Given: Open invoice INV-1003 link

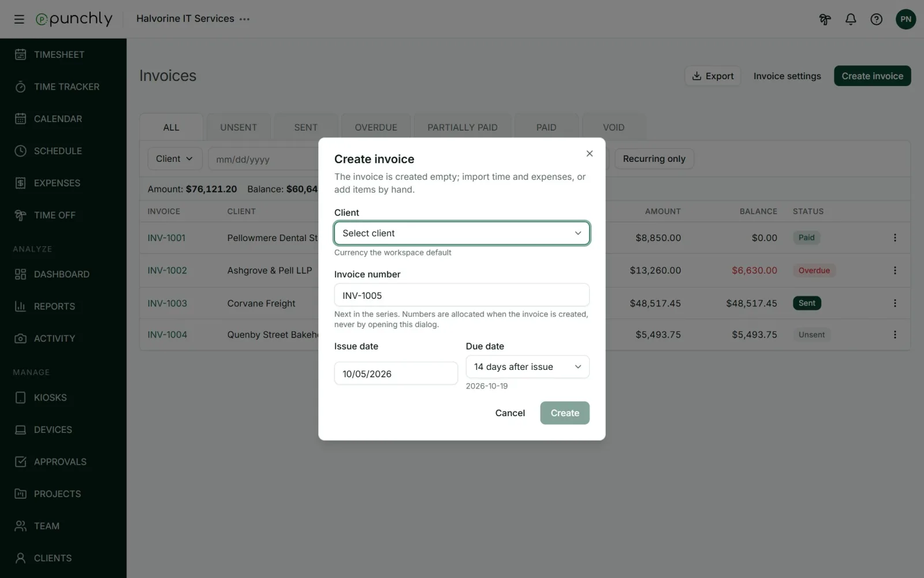Looking at the screenshot, I should [x=167, y=303].
